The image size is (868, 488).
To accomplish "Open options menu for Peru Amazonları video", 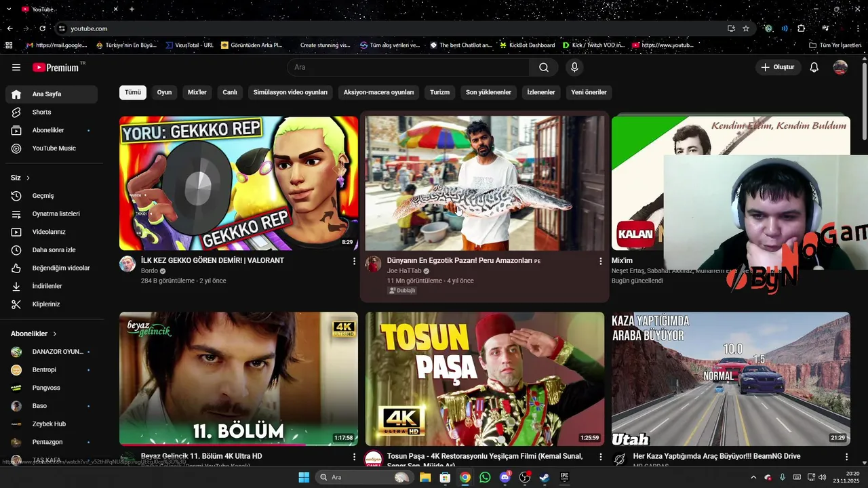I will coord(600,261).
